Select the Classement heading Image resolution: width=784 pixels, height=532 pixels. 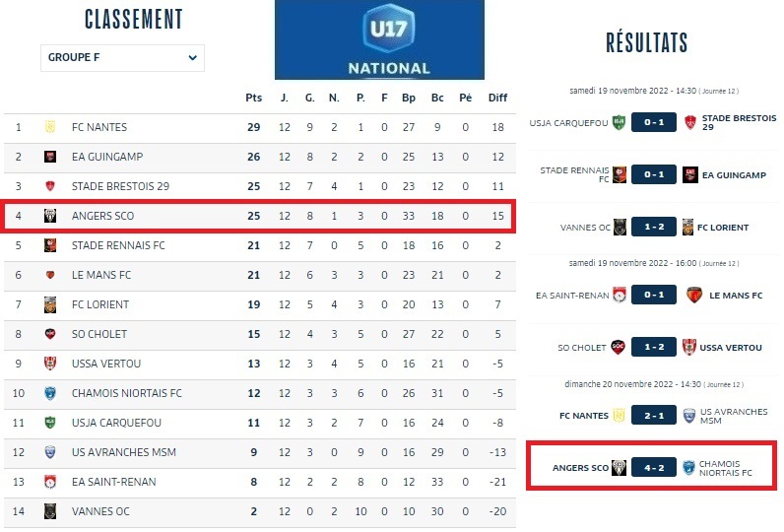point(134,19)
